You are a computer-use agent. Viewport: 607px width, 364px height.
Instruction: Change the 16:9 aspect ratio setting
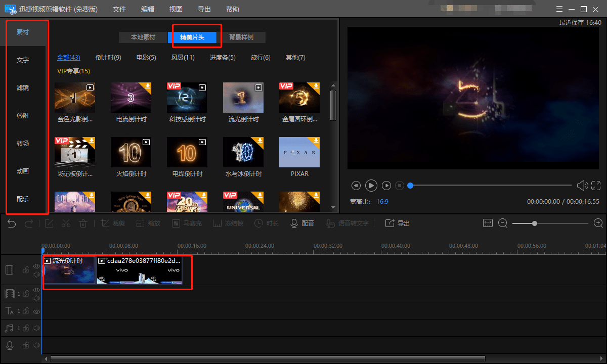point(382,201)
